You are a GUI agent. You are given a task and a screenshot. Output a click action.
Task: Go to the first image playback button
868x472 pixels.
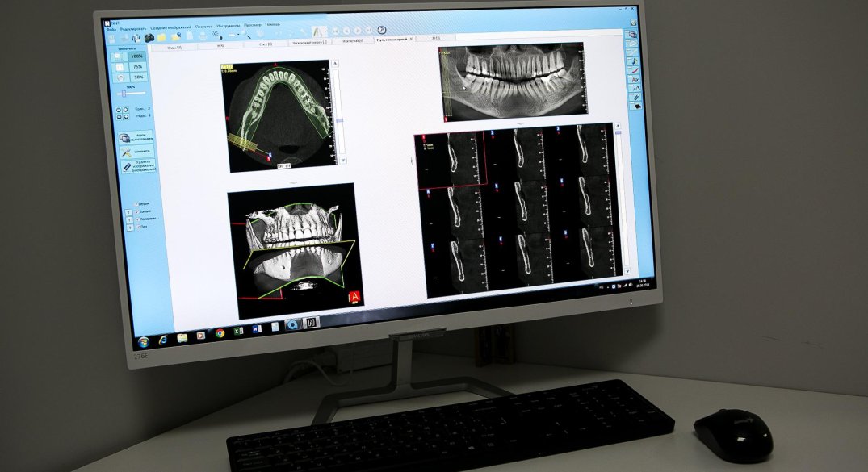point(335,31)
